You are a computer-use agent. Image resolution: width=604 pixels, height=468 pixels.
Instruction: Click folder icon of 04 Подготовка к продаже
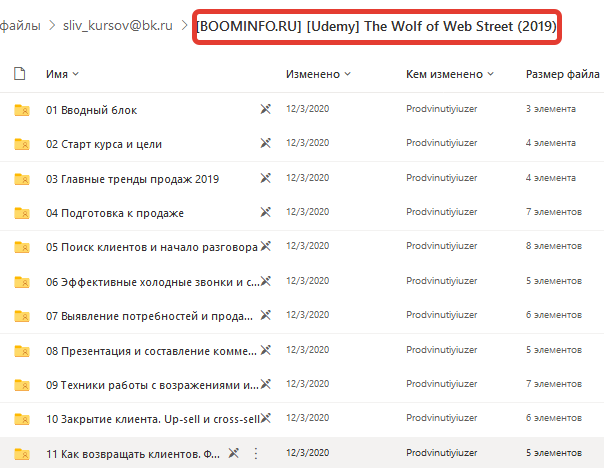click(22, 213)
